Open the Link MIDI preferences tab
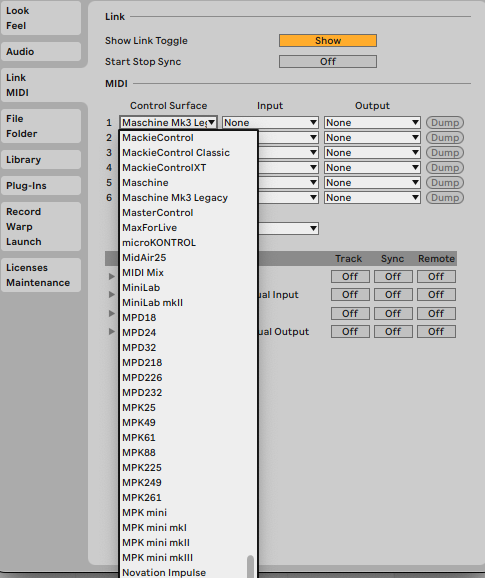This screenshot has width=485, height=578. (x=41, y=85)
